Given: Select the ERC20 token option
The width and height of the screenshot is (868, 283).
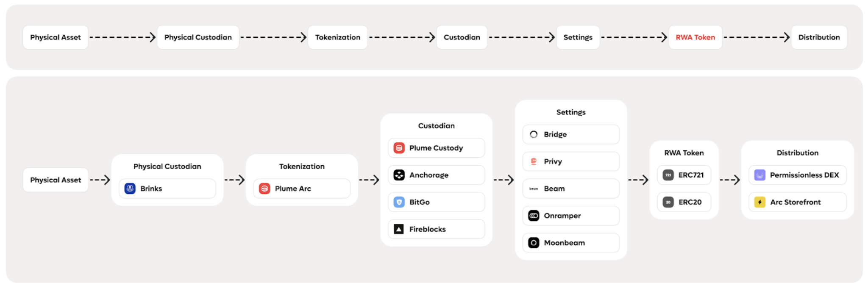Looking at the screenshot, I should (x=684, y=202).
